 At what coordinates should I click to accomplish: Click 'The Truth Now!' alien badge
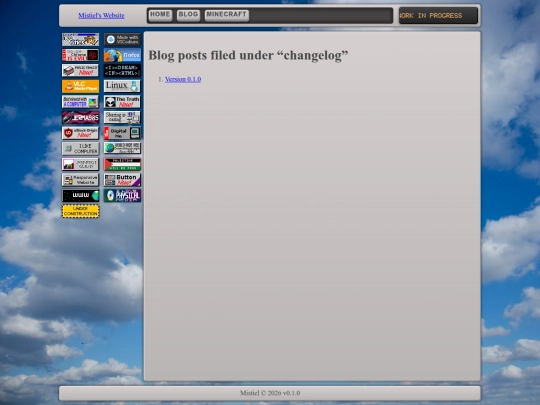click(x=122, y=102)
